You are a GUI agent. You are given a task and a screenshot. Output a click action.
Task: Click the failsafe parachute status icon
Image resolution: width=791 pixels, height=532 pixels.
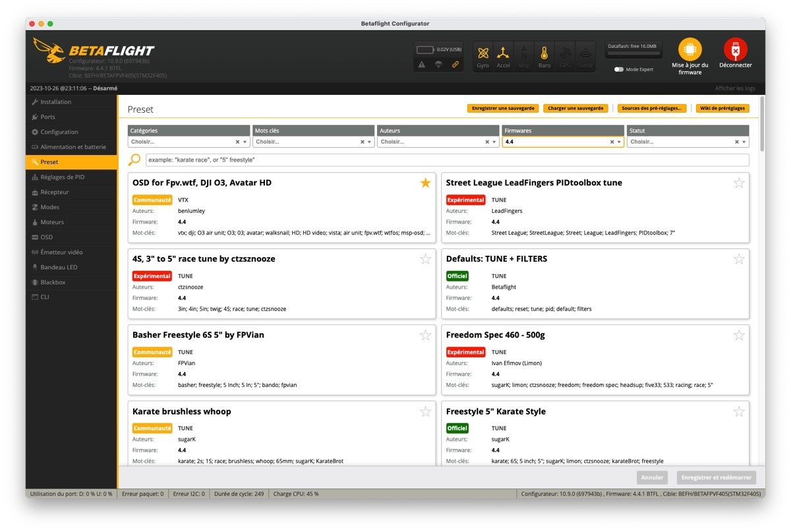pyautogui.click(x=438, y=64)
